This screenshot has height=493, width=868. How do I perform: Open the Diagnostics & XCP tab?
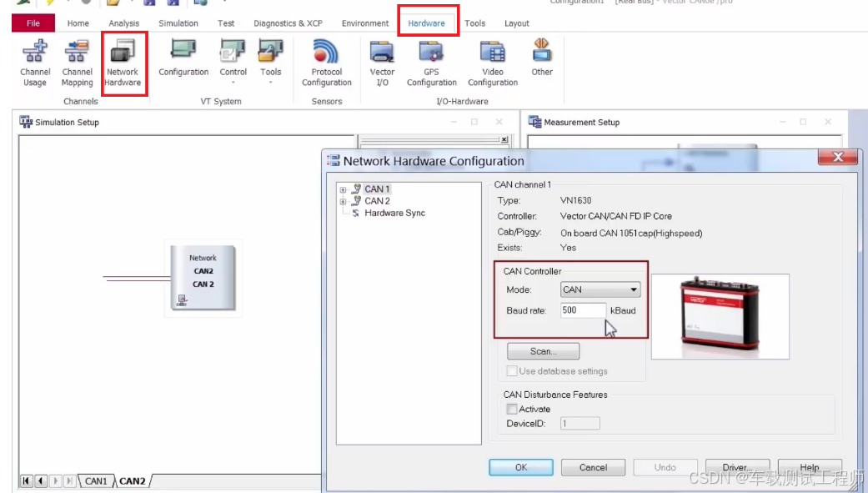click(x=288, y=23)
